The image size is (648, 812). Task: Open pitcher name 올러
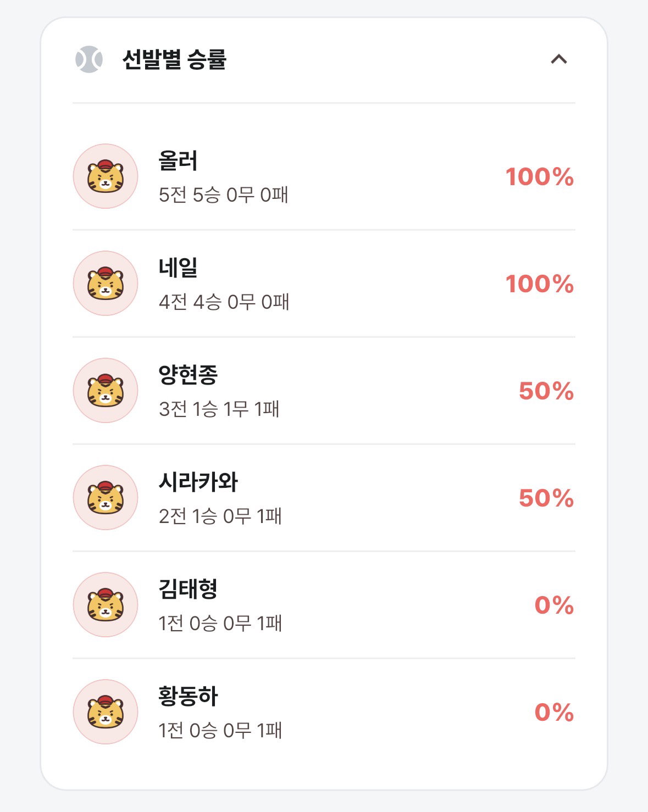point(178,160)
